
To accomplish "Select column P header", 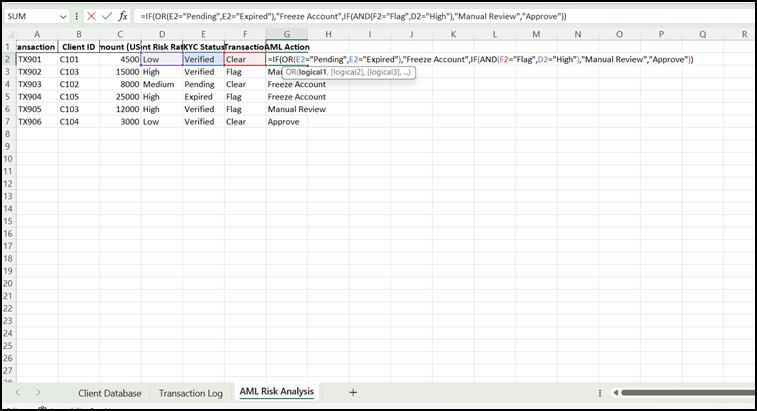I will 661,34.
